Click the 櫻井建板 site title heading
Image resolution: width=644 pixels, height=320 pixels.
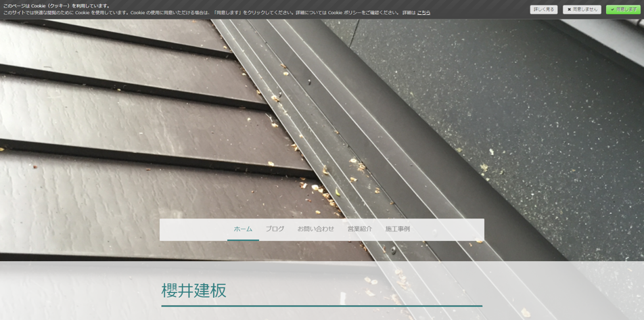194,291
